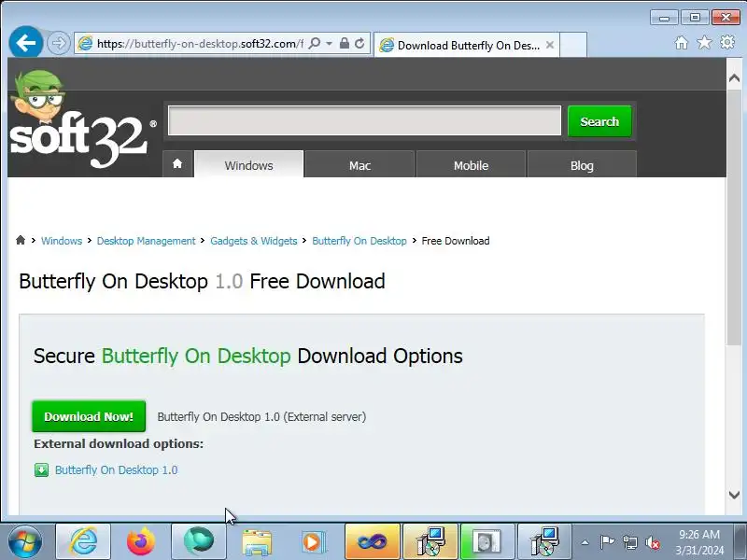The width and height of the screenshot is (747, 560).
Task: Close the Download Butterfly On Des... tab
Action: (x=550, y=45)
